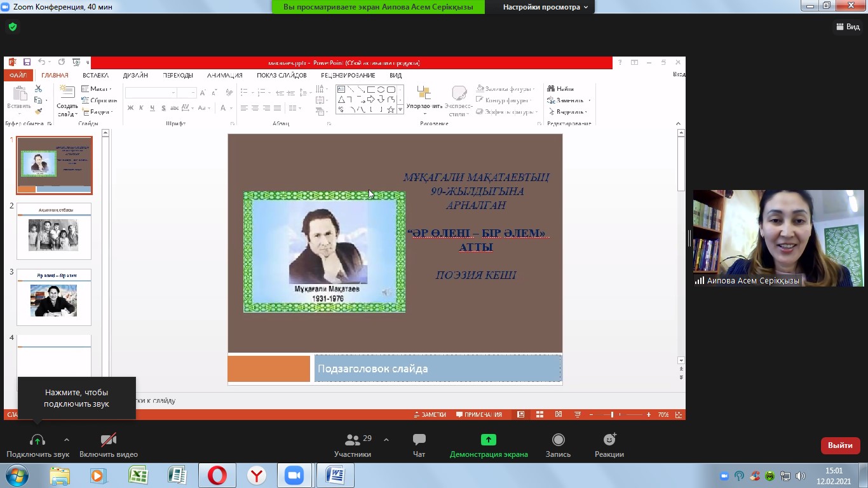Open Zoom Reactions menu
The height and width of the screenshot is (488, 868).
[609, 440]
